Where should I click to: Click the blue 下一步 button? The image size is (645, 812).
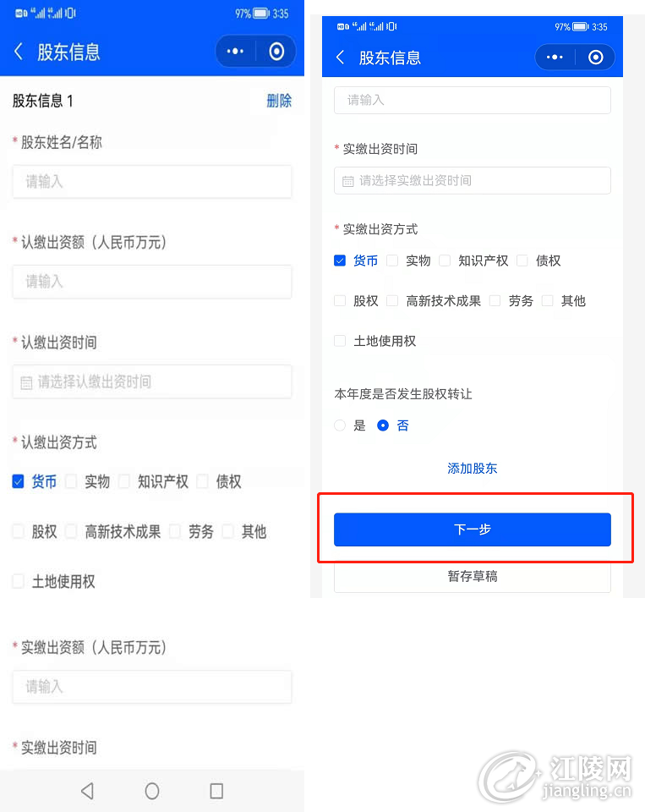coord(472,529)
